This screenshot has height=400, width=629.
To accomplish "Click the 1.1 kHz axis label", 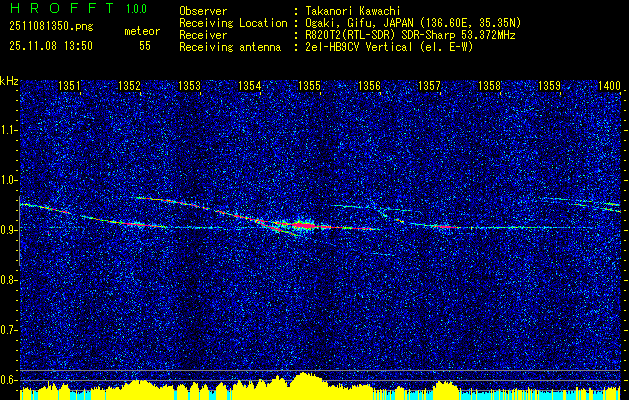I will click(x=9, y=130).
